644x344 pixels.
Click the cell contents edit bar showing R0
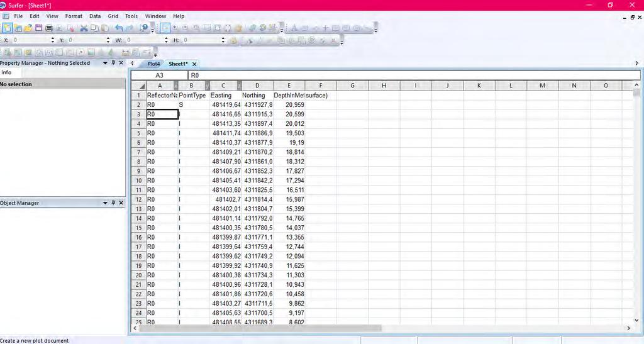coord(414,75)
